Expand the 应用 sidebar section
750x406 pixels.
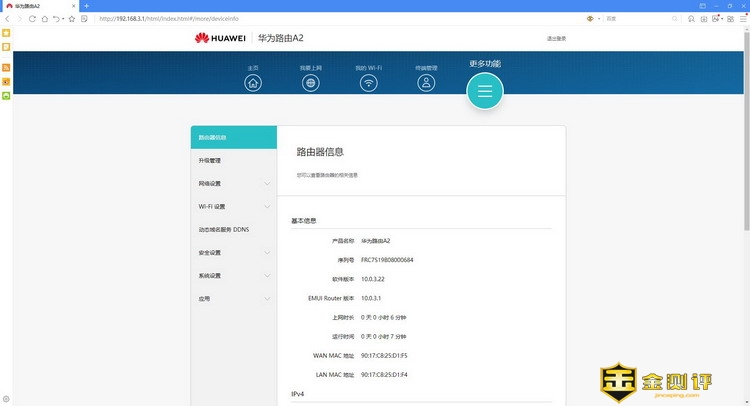click(x=233, y=298)
